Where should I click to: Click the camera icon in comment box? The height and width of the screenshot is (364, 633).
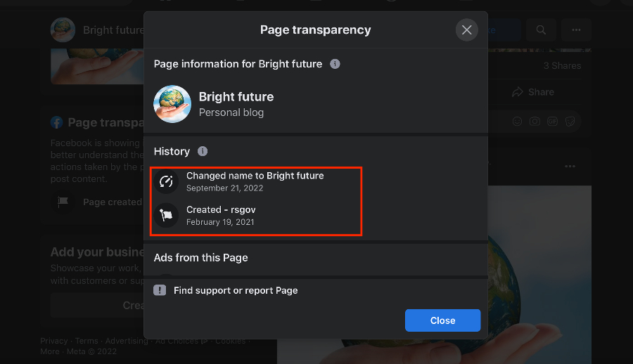tap(535, 122)
